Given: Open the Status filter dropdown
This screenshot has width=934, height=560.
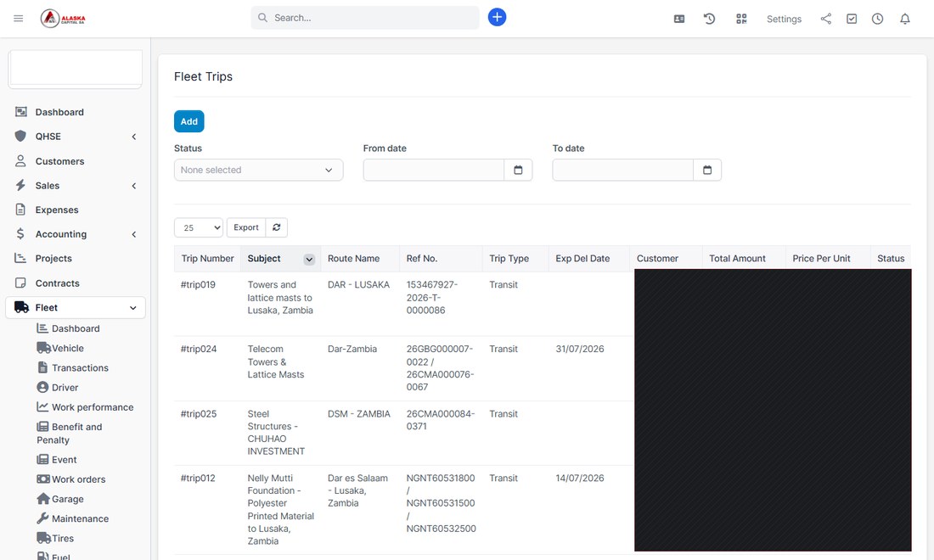Looking at the screenshot, I should click(258, 171).
